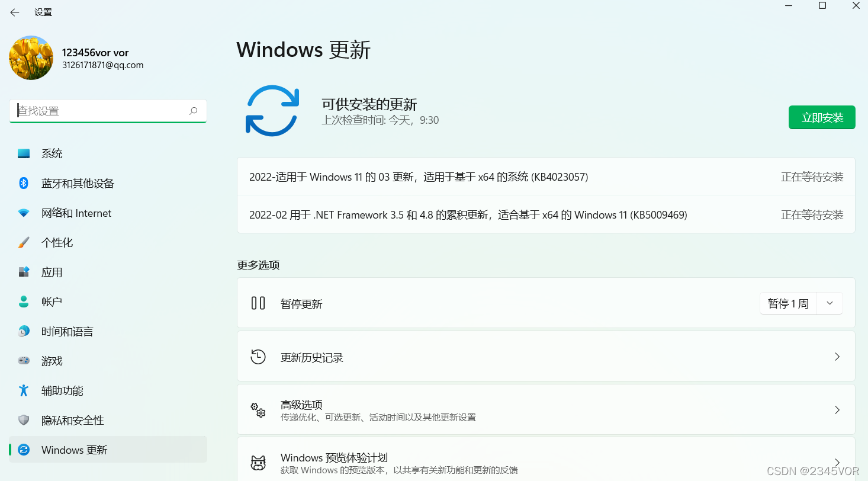Image resolution: width=868 pixels, height=481 pixels.
Task: Click the update history clock icon
Action: point(258,357)
